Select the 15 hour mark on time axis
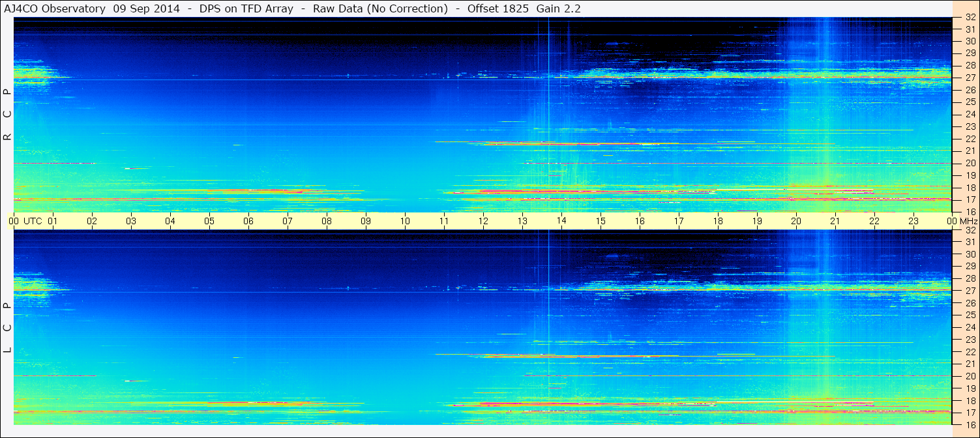 click(601, 221)
